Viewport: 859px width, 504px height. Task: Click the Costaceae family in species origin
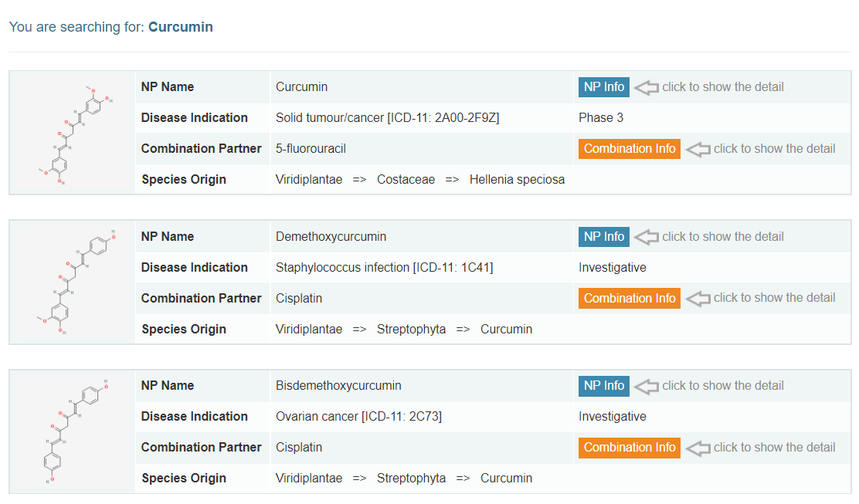(x=406, y=180)
